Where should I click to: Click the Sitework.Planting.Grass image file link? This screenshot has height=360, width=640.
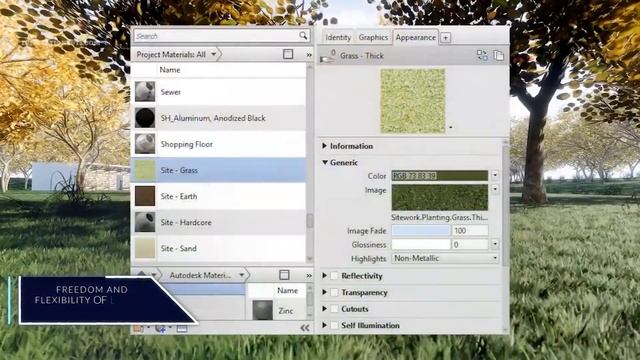pos(439,218)
